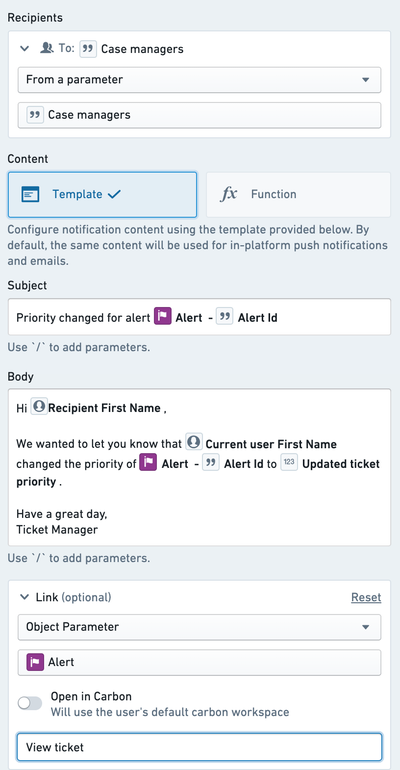Click the Recipient First Name user icon
The image size is (400, 770).
click(39, 408)
